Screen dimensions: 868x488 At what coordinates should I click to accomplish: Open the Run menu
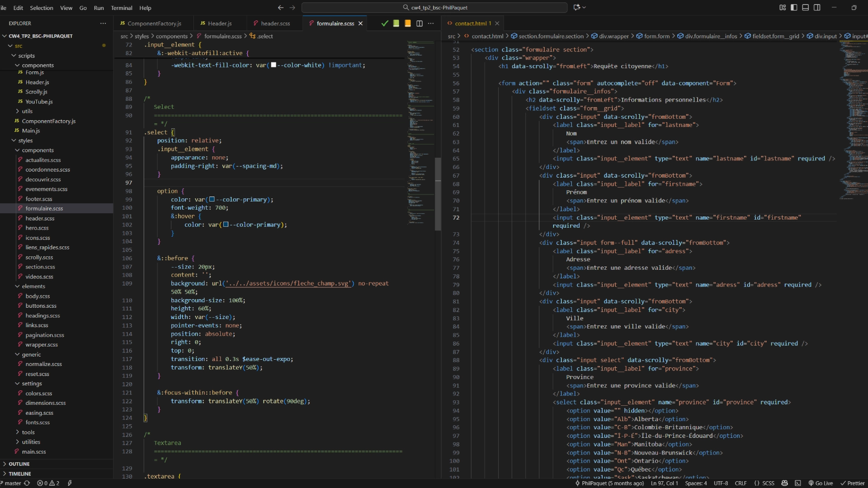(99, 8)
